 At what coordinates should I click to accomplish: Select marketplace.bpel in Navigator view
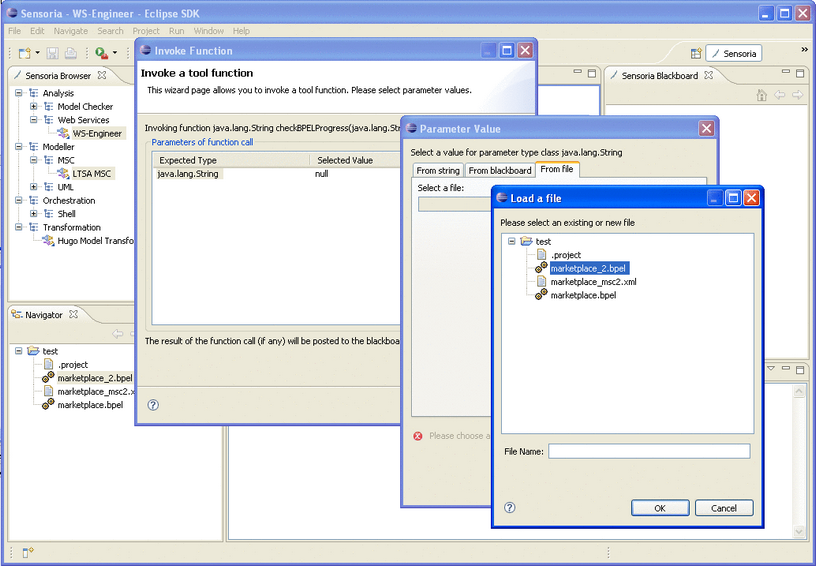(90, 405)
